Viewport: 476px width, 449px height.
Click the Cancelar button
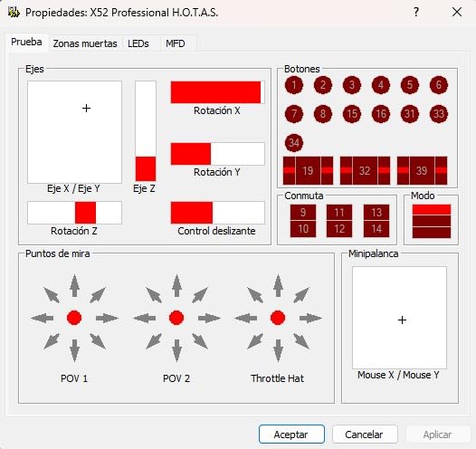[x=365, y=435]
